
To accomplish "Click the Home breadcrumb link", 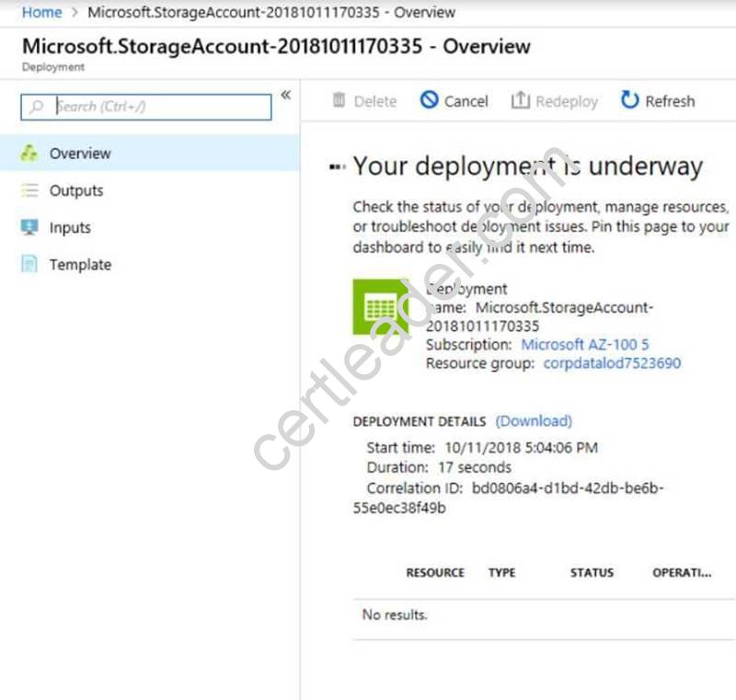I will [x=41, y=12].
